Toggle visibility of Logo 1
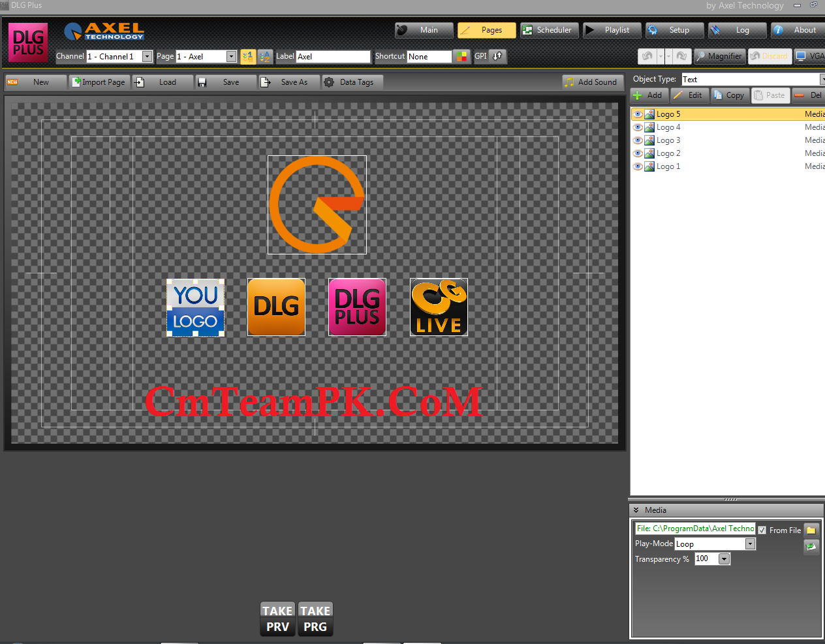 tap(638, 166)
